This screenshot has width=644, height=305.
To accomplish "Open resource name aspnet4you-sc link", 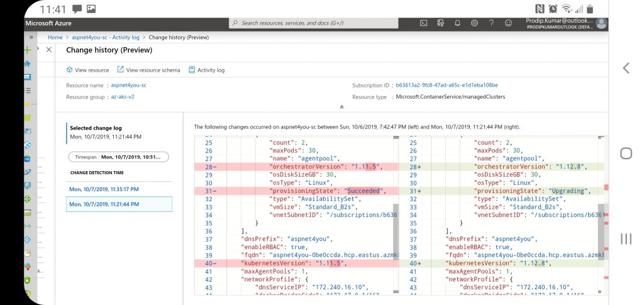I will click(x=128, y=86).
